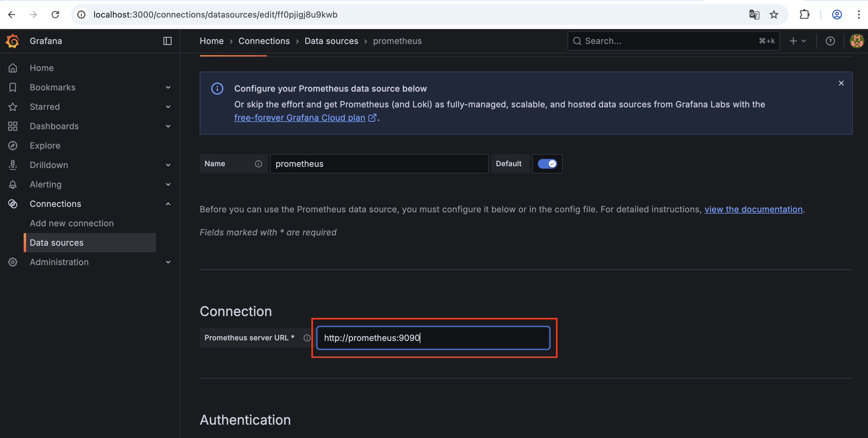Click Connections in the breadcrumb
The image size is (868, 438).
tap(264, 41)
